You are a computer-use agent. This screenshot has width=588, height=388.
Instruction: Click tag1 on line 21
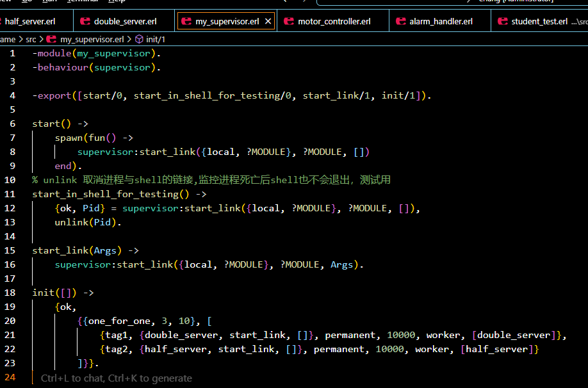pyautogui.click(x=117, y=335)
